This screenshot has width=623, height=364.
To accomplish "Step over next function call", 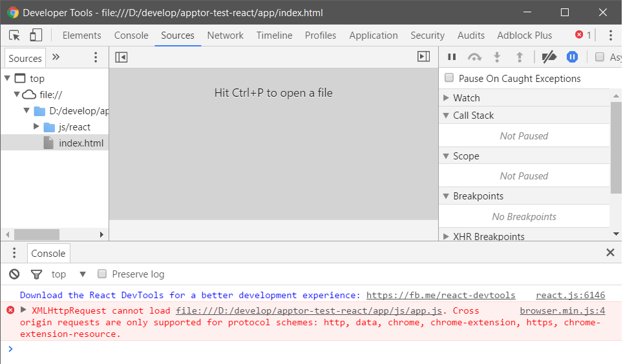I will tap(474, 57).
